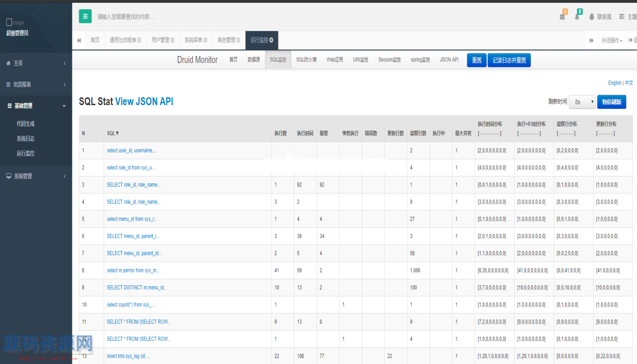
Task: Open the 关闭操作 dropdown
Action: 612,40
